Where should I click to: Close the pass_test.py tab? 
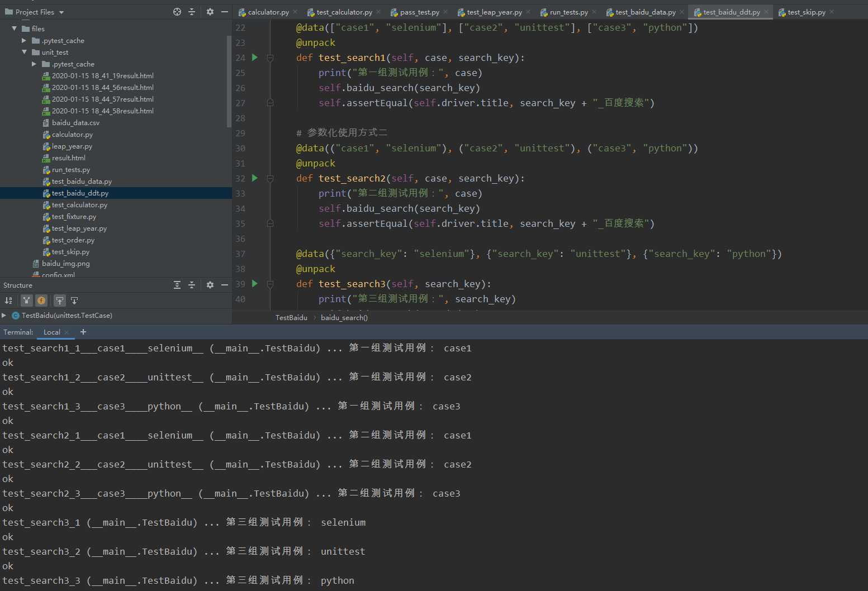445,12
